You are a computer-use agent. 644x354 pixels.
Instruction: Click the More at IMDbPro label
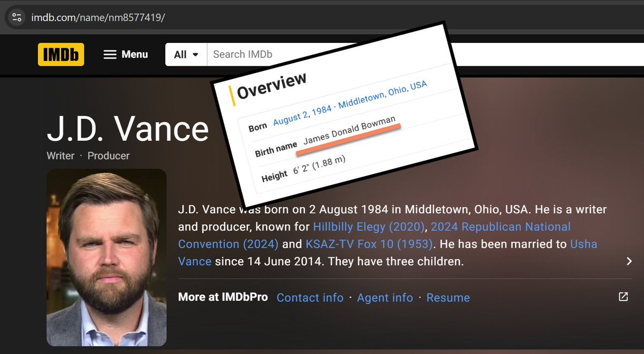point(223,297)
